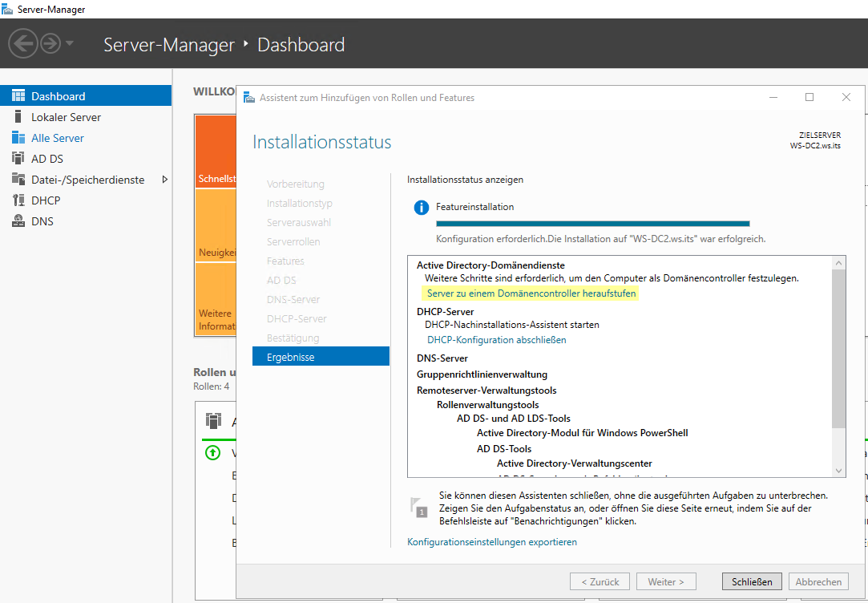Click the AD DS icon in the sidebar

[x=18, y=158]
